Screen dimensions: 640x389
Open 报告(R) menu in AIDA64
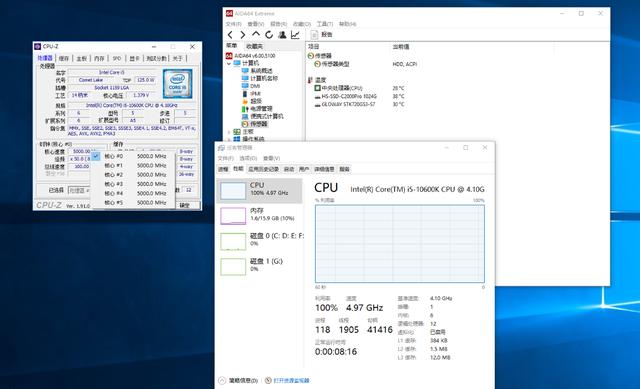(x=279, y=24)
